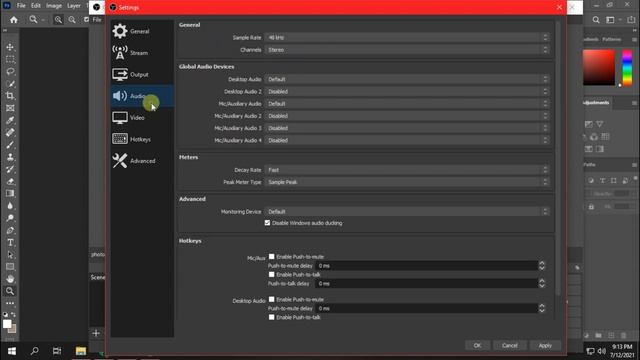Open the Peak Meter Type dropdown
Screen dimensions: 640x360
tap(407, 182)
